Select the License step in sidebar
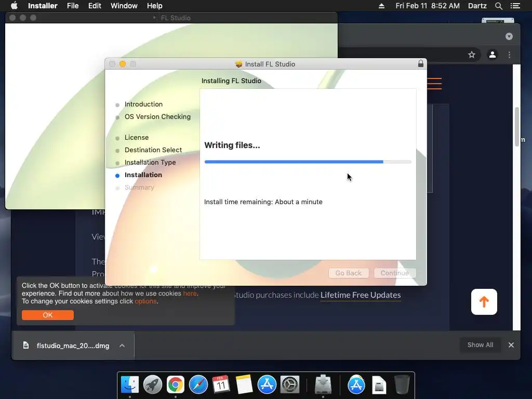This screenshot has width=532, height=399. click(x=137, y=137)
